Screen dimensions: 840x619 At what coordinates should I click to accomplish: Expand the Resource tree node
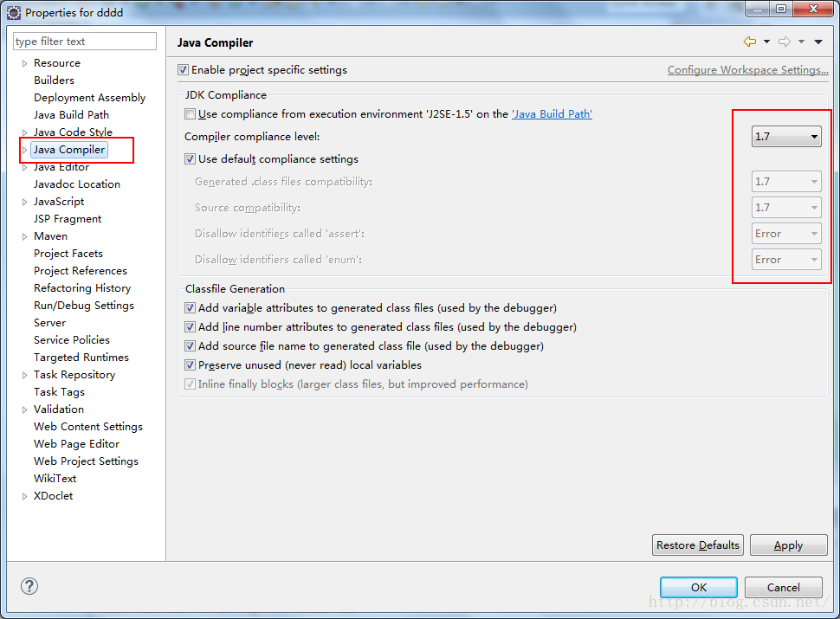(24, 63)
